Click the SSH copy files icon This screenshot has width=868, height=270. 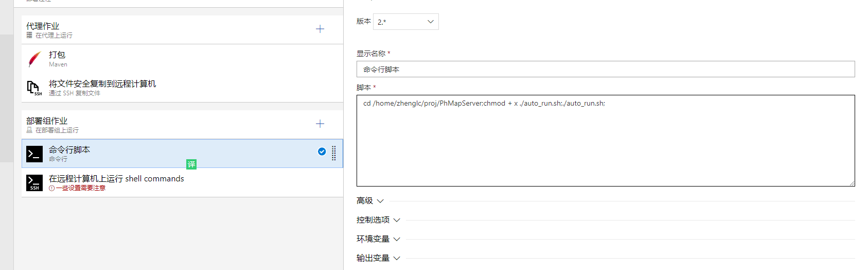tap(34, 88)
